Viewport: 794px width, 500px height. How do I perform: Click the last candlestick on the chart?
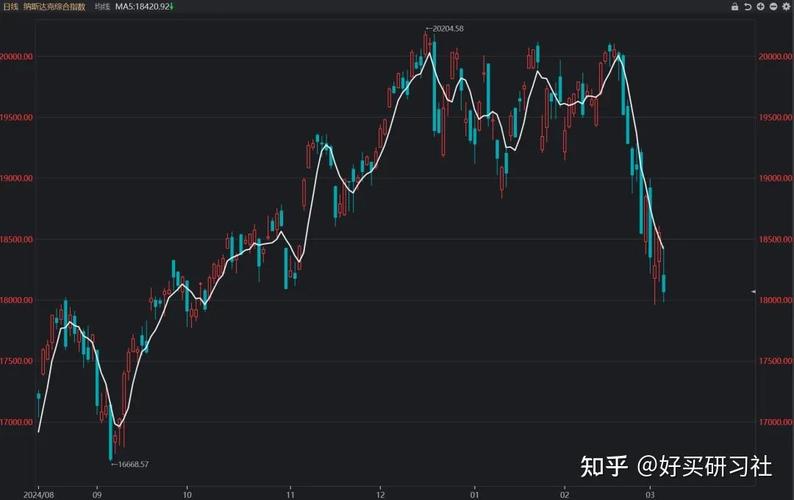(663, 283)
